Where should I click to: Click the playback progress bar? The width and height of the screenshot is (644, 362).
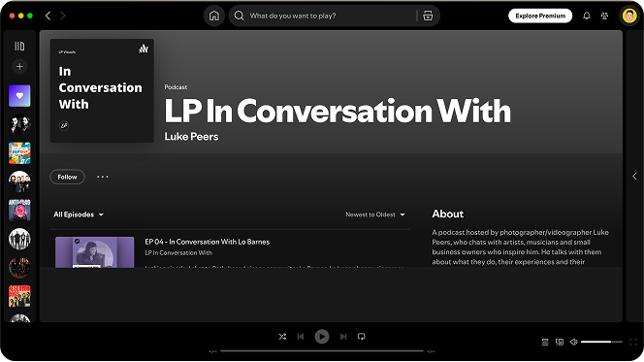point(322,351)
